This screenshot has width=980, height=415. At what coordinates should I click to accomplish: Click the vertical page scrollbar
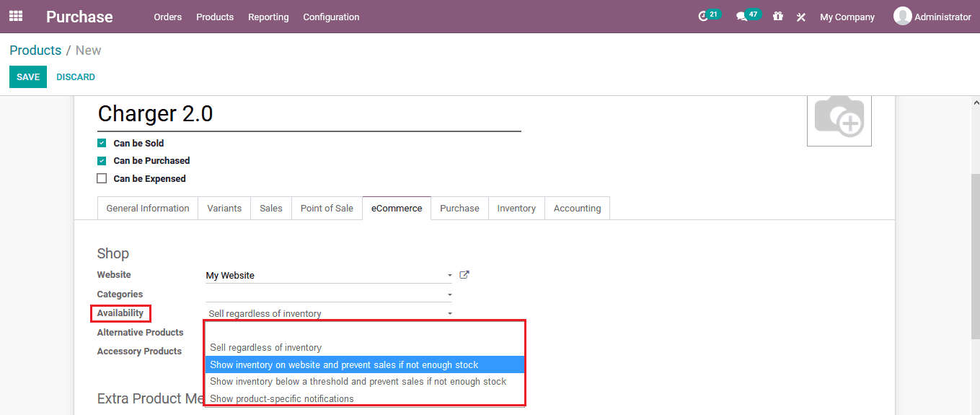[x=975, y=255]
